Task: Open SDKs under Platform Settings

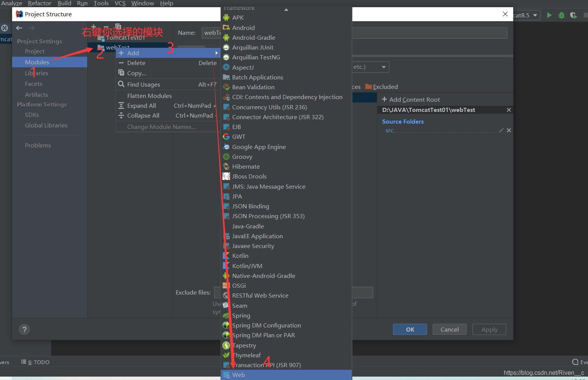Action: [32, 115]
